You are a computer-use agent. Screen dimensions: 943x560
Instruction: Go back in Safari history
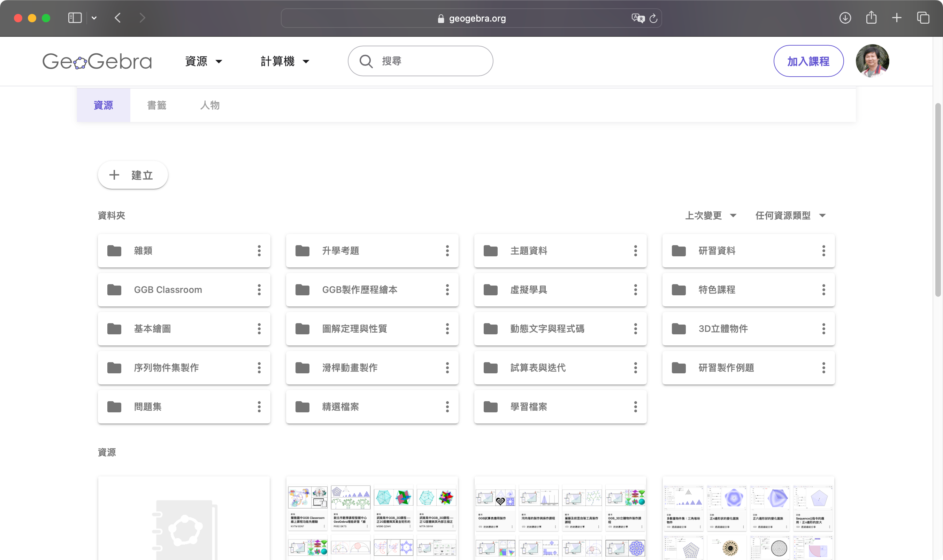tap(118, 18)
